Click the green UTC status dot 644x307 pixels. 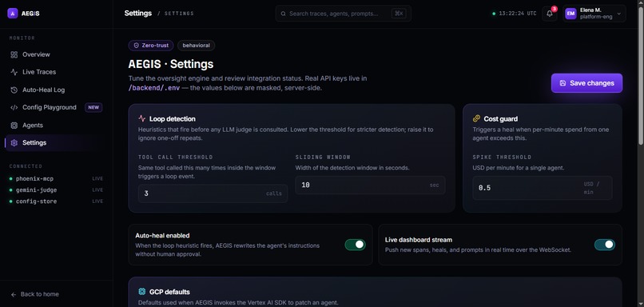coord(494,14)
